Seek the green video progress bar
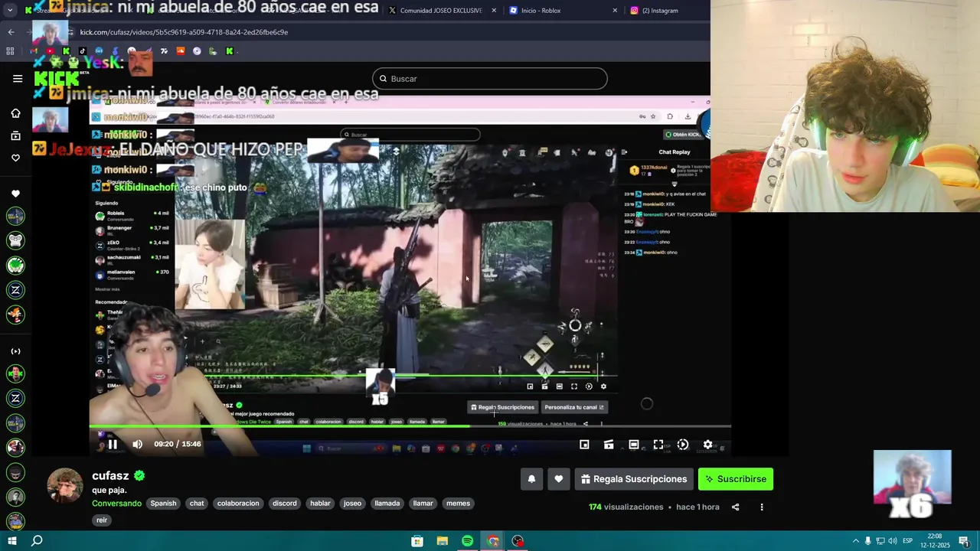 point(410,426)
